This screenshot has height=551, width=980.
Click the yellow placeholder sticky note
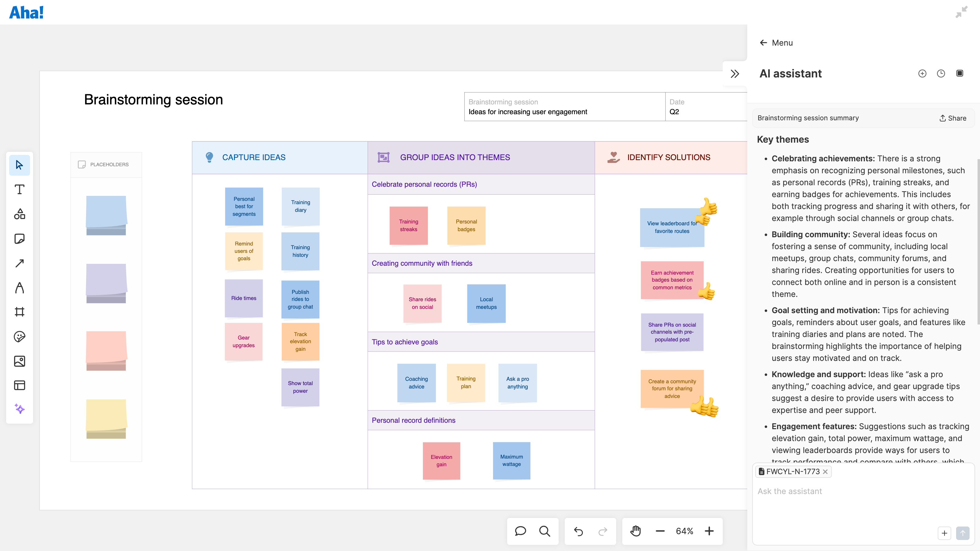pyautogui.click(x=106, y=418)
